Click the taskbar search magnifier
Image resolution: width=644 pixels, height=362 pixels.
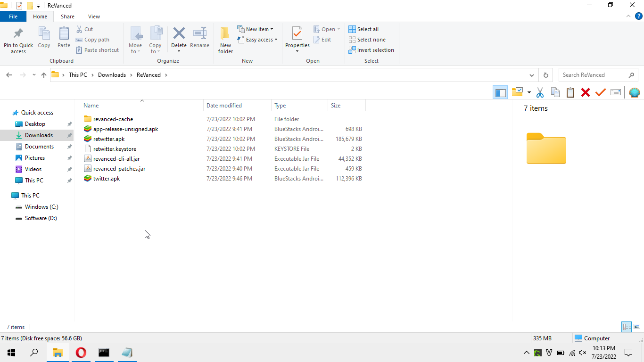pyautogui.click(x=34, y=352)
